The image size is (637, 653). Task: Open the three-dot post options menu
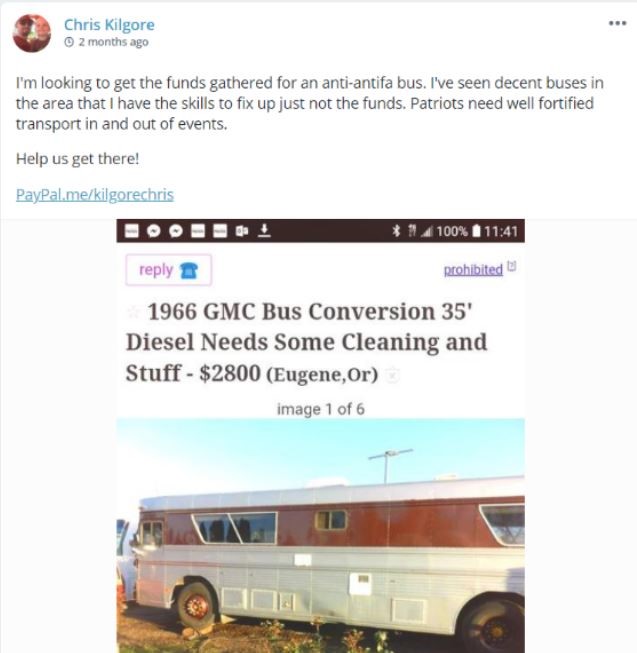617,23
